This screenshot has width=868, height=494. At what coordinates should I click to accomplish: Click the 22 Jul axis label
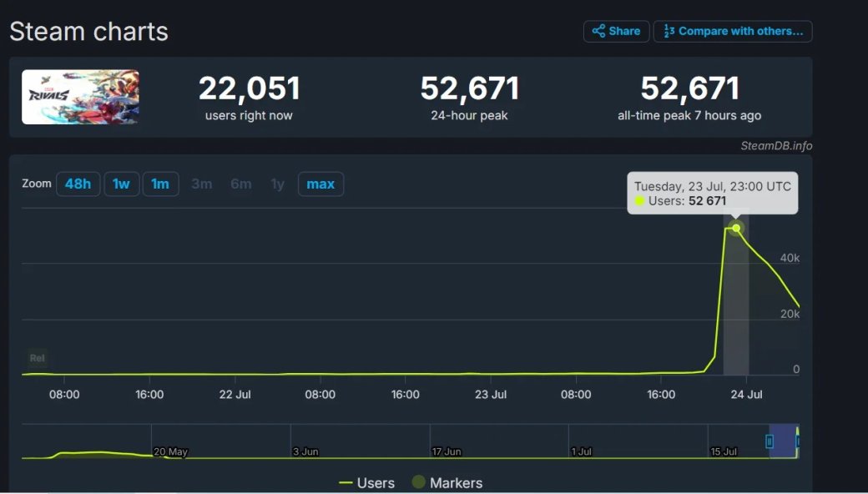[x=235, y=395]
